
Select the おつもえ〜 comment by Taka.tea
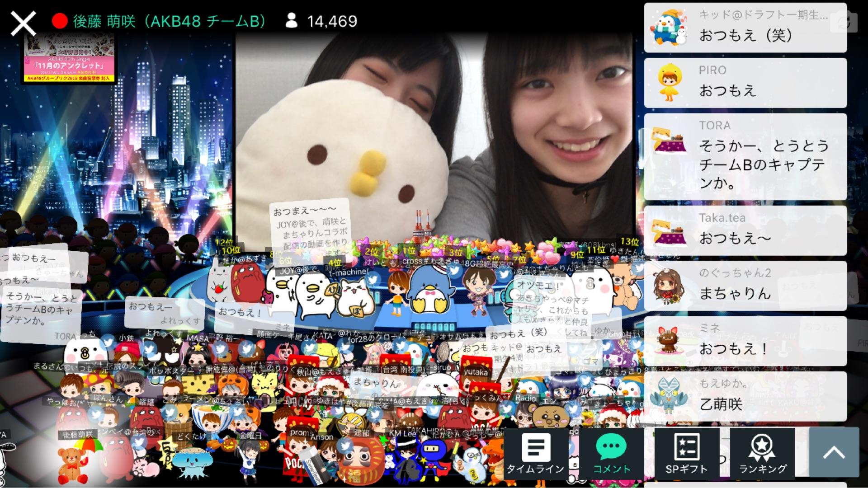click(x=745, y=230)
